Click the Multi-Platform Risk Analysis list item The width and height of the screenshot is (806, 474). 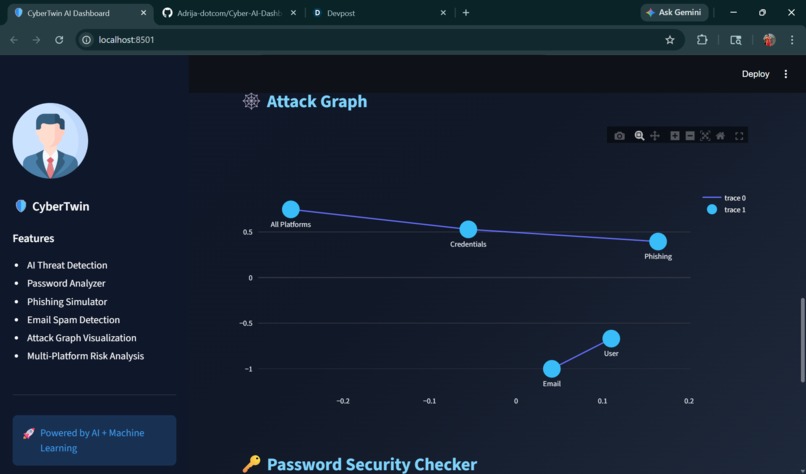85,356
